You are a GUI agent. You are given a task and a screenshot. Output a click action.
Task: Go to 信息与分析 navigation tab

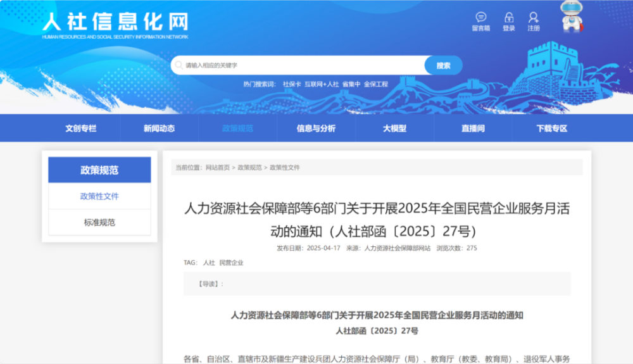[x=316, y=128]
